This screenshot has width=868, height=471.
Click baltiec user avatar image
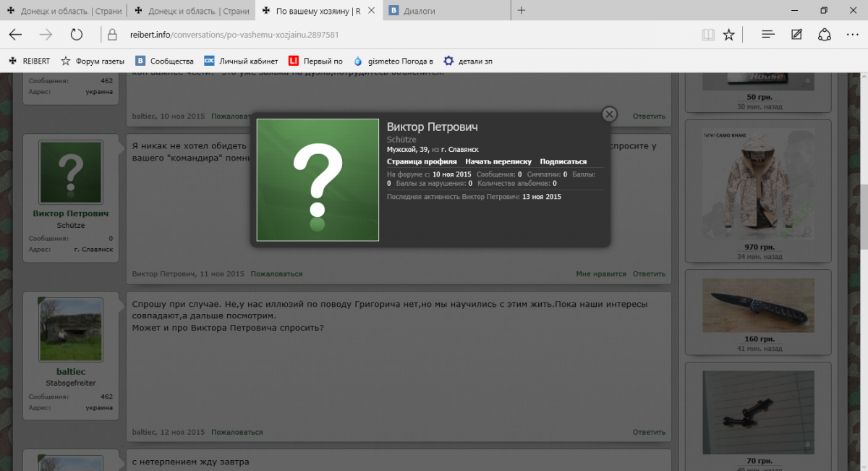pyautogui.click(x=70, y=330)
